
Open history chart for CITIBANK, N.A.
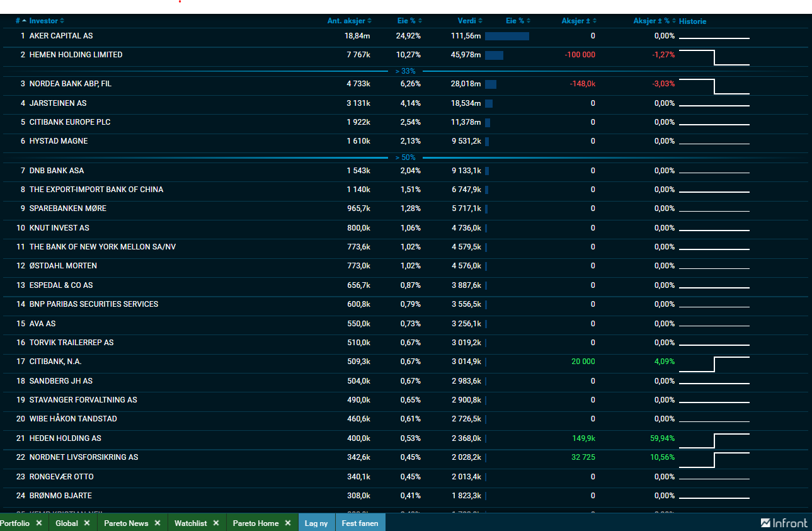[x=714, y=364]
